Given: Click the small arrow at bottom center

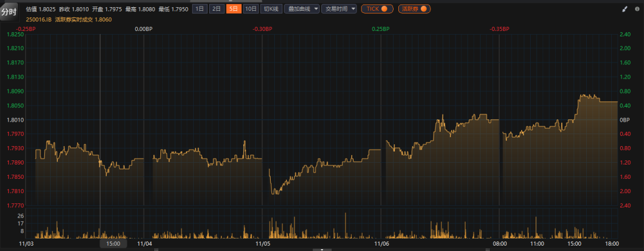Looking at the screenshot, I should 322,249.
